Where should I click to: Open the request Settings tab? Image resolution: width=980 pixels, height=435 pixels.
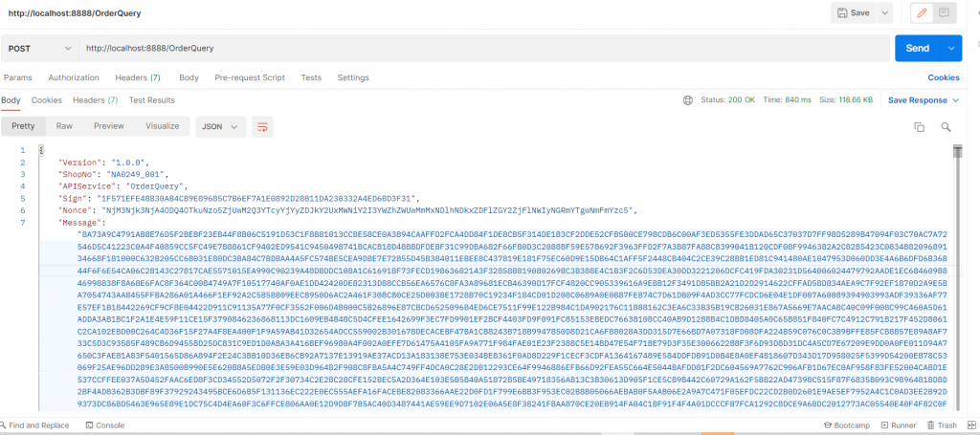[x=353, y=78]
